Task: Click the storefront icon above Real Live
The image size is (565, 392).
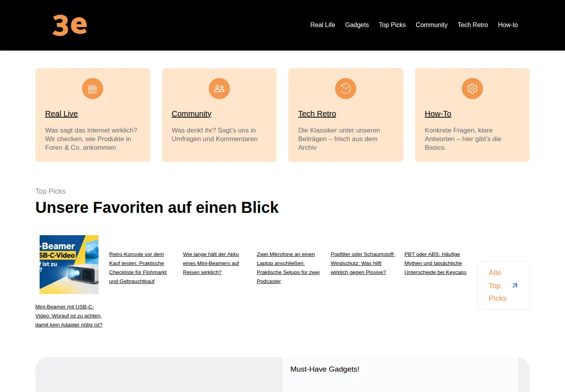Action: pyautogui.click(x=93, y=89)
